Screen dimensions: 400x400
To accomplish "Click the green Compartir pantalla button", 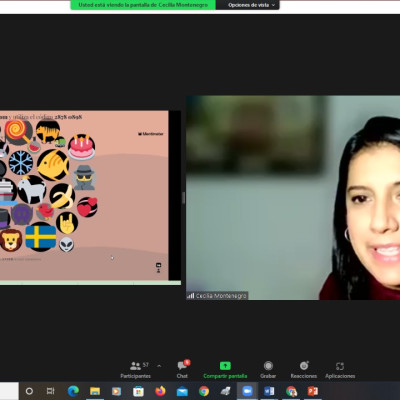I will (x=225, y=370).
